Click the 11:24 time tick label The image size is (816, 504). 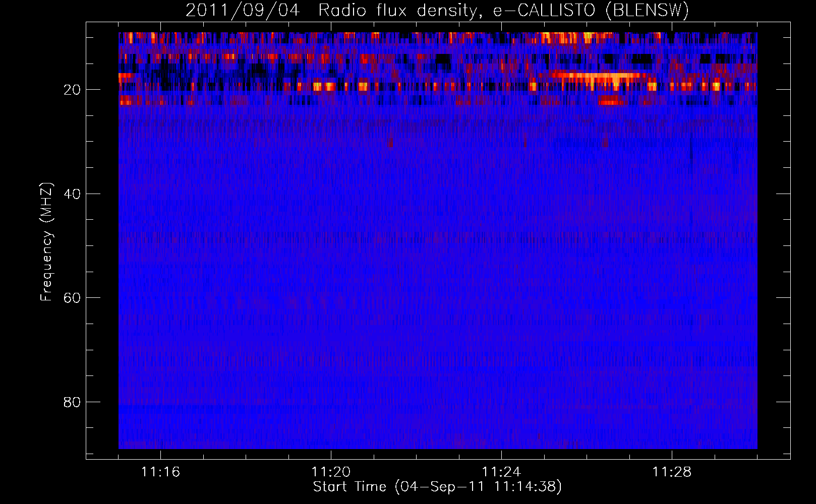tap(502, 472)
